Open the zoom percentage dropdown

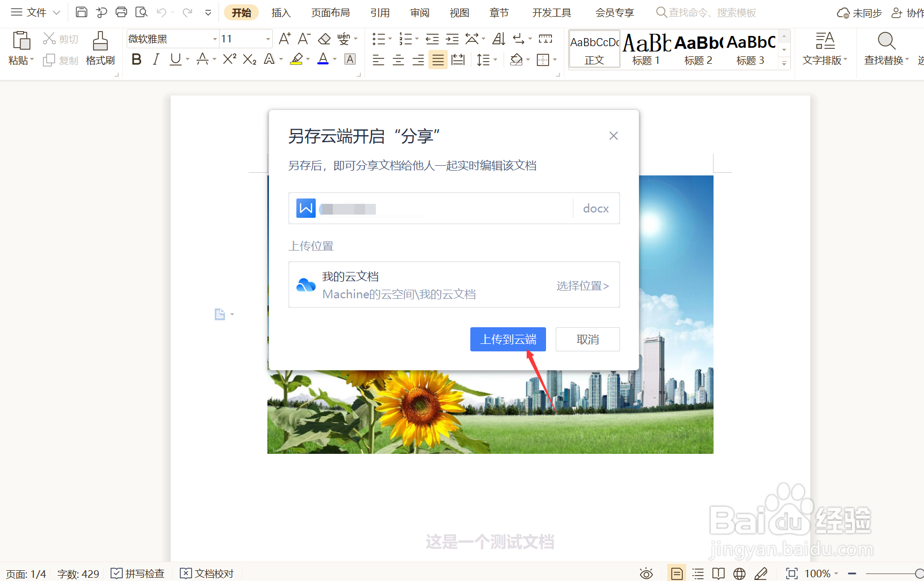pos(836,573)
